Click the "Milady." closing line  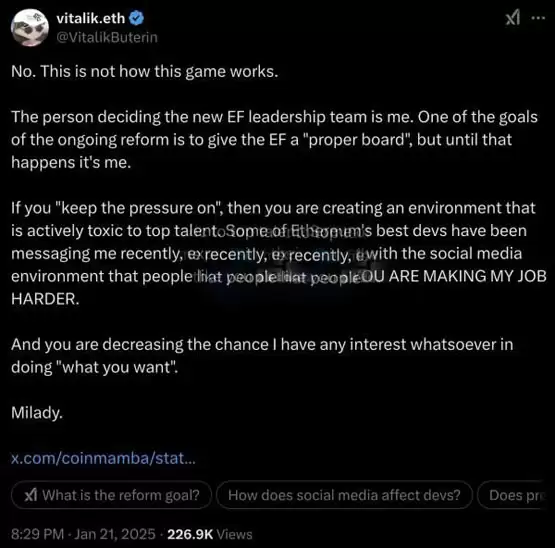pos(37,413)
